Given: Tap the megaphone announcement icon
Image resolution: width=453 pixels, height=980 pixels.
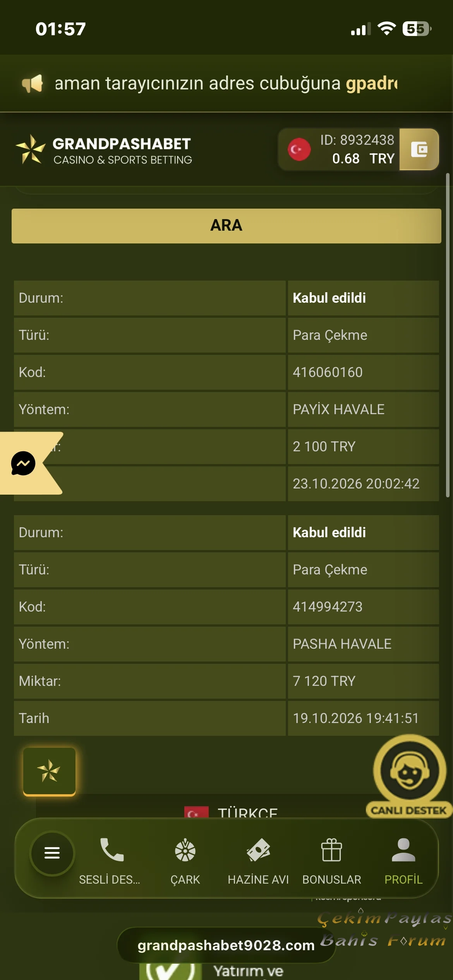Looking at the screenshot, I should [x=32, y=84].
